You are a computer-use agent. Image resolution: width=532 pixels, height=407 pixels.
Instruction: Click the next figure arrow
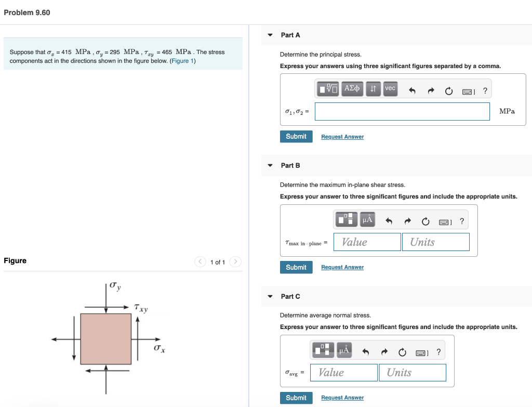tap(235, 262)
